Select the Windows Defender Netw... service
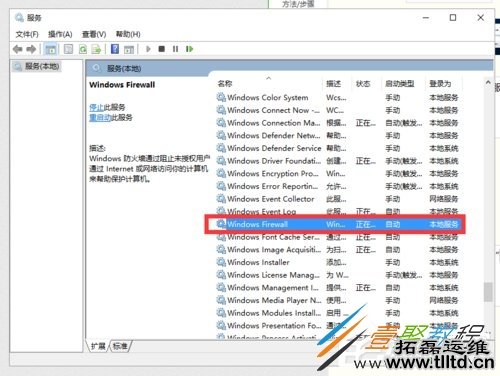 (x=338, y=135)
